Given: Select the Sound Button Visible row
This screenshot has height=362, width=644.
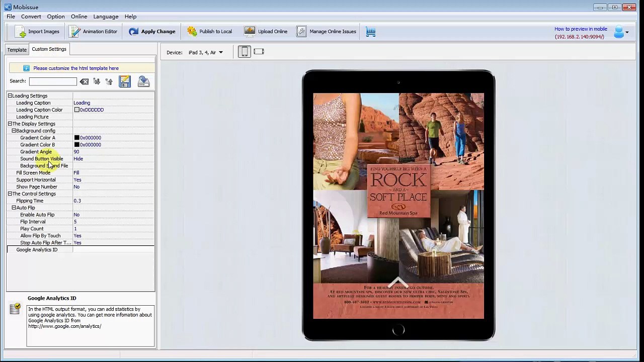Looking at the screenshot, I should (x=80, y=159).
